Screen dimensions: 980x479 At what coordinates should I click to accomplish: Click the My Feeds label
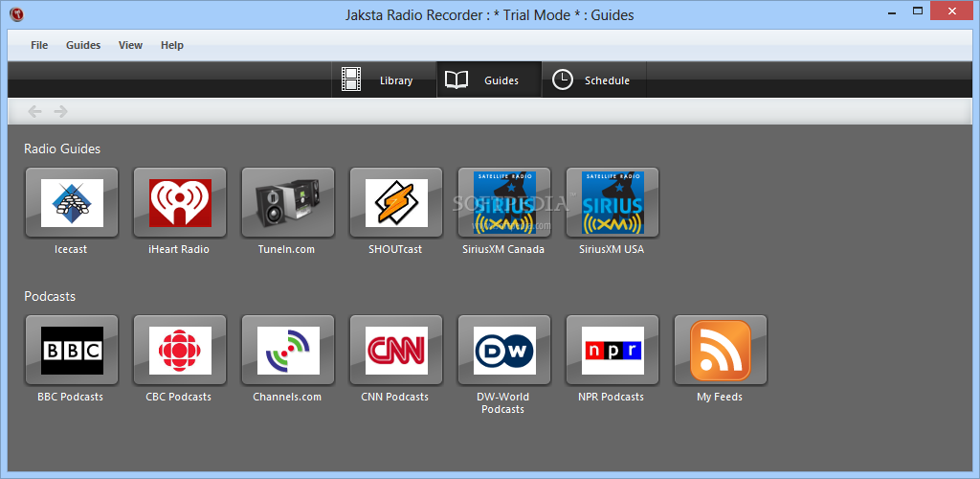[720, 397]
